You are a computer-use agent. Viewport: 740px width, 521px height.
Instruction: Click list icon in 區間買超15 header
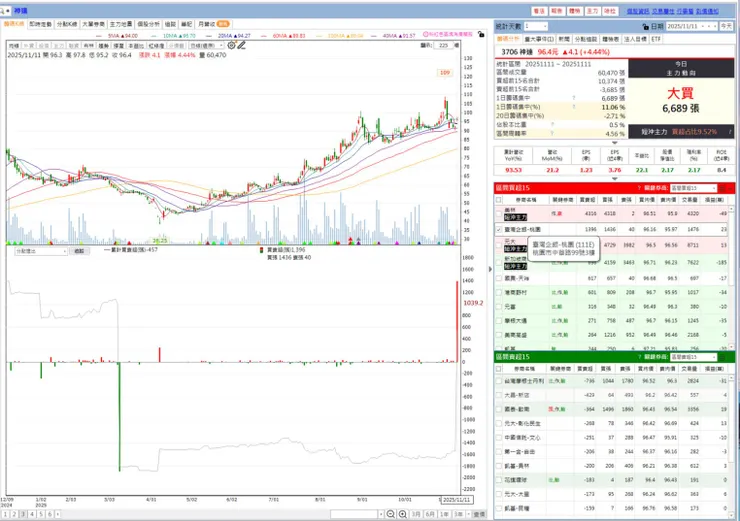[722, 188]
